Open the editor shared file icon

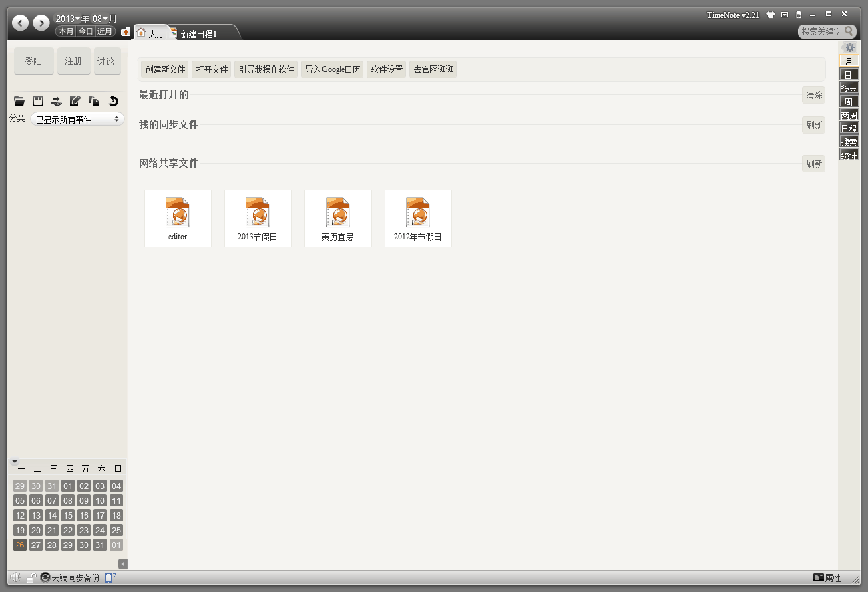[178, 218]
